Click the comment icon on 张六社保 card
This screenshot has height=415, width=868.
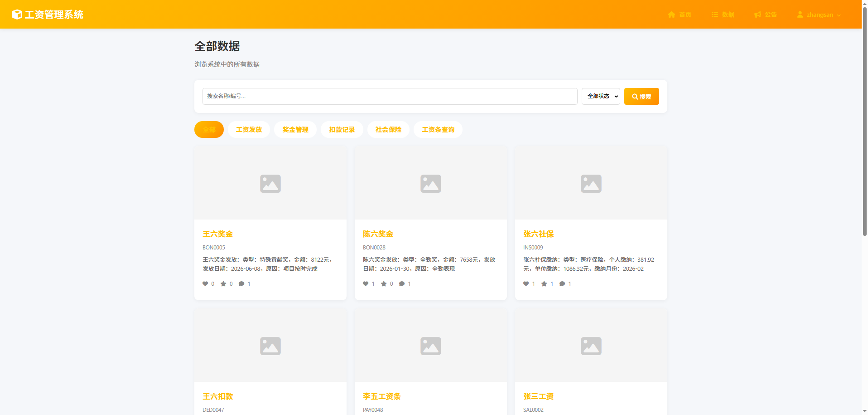coord(562,284)
